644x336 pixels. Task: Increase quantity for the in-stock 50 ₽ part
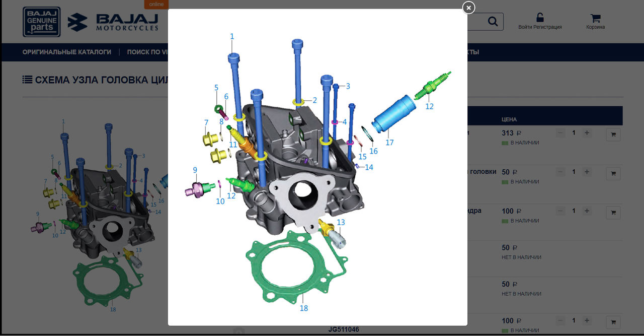point(587,172)
